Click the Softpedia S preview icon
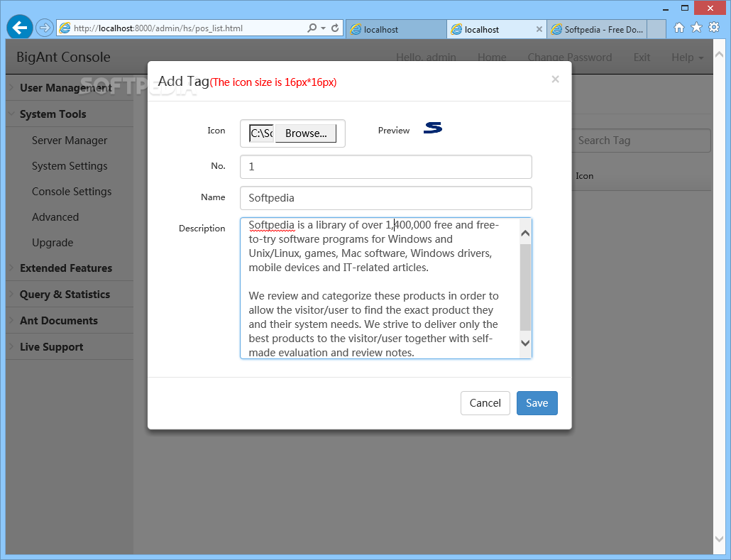731x560 pixels. (x=433, y=128)
